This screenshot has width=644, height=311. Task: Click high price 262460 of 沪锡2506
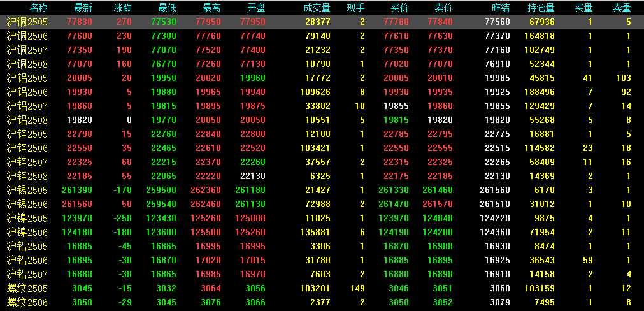(x=206, y=204)
